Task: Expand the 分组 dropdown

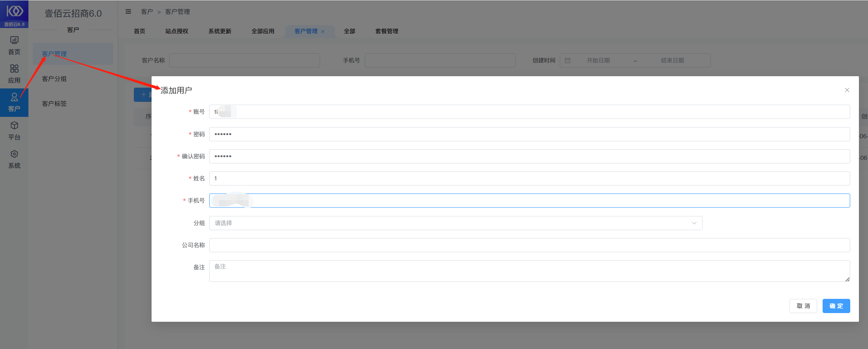Action: 456,223
